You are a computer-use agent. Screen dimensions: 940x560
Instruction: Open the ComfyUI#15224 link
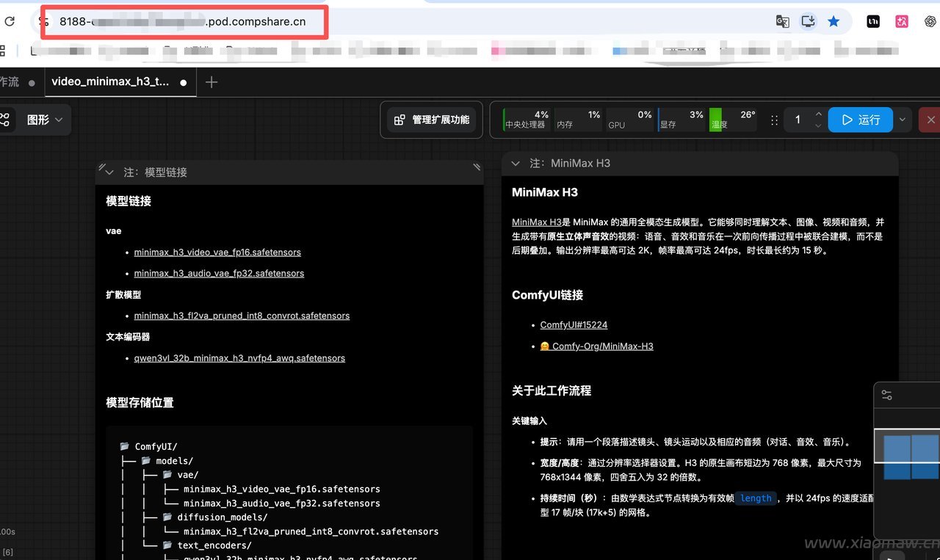click(x=574, y=324)
